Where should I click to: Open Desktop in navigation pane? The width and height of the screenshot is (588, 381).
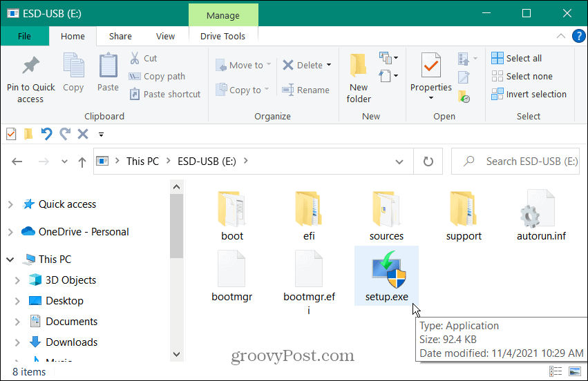click(64, 301)
